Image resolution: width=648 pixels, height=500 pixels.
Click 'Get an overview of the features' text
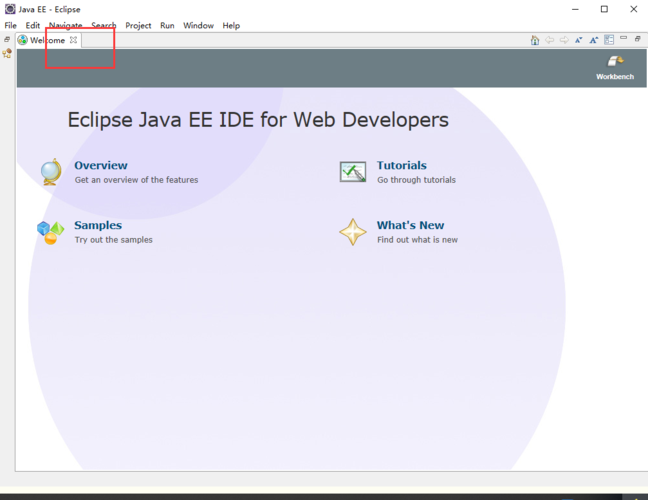[136, 180]
